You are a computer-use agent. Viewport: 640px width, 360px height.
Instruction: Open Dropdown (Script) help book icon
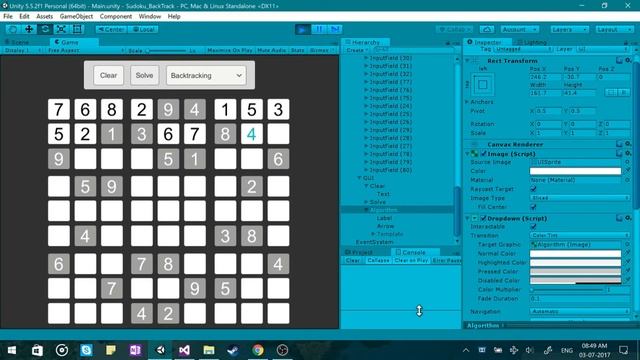[619, 218]
